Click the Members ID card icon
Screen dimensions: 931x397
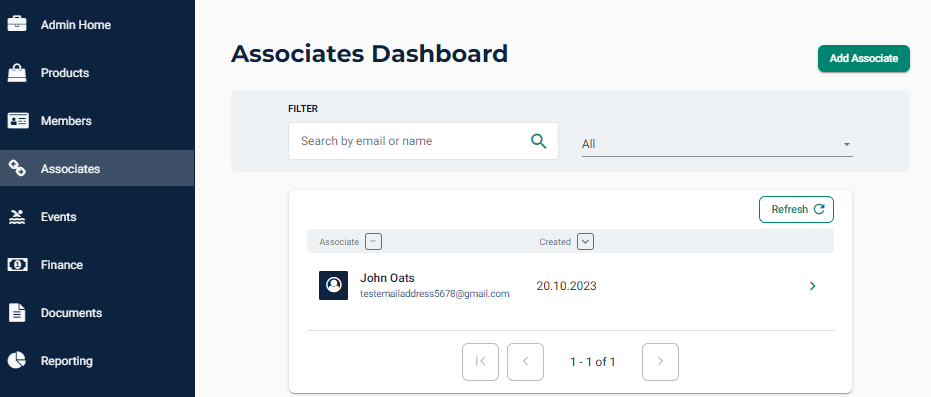[x=17, y=120]
